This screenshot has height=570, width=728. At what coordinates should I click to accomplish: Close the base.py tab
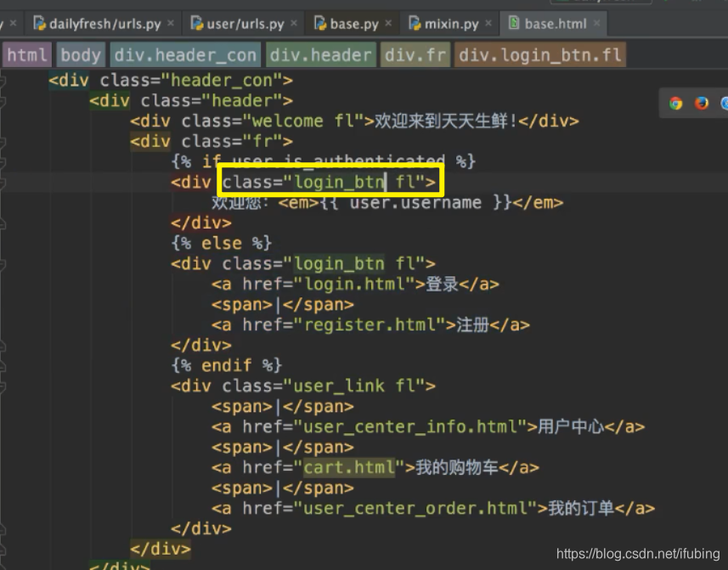click(388, 23)
